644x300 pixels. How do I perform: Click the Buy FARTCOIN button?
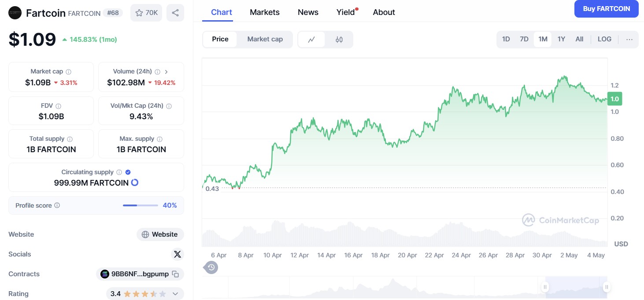(x=607, y=9)
